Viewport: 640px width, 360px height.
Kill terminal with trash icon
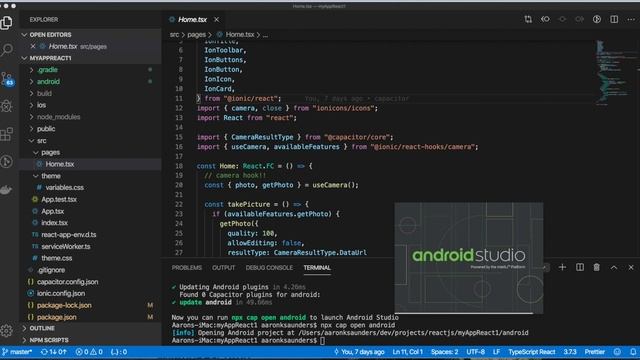point(597,267)
